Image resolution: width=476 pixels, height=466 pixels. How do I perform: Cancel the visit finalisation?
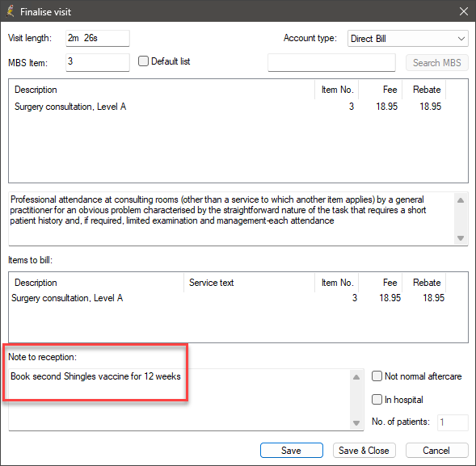436,450
